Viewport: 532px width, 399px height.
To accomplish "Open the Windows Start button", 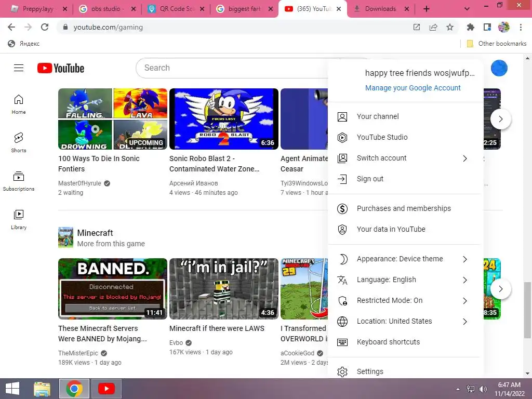I will point(12,389).
